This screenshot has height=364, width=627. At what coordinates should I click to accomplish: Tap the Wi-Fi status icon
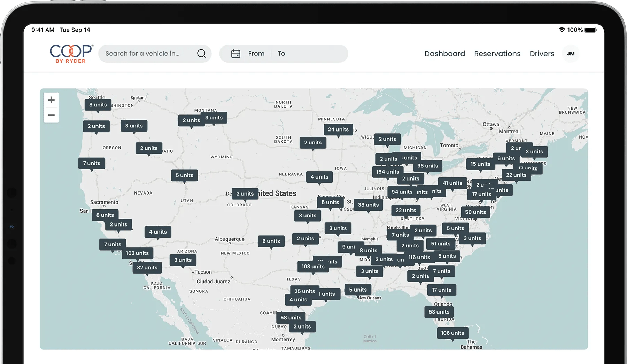pos(561,30)
